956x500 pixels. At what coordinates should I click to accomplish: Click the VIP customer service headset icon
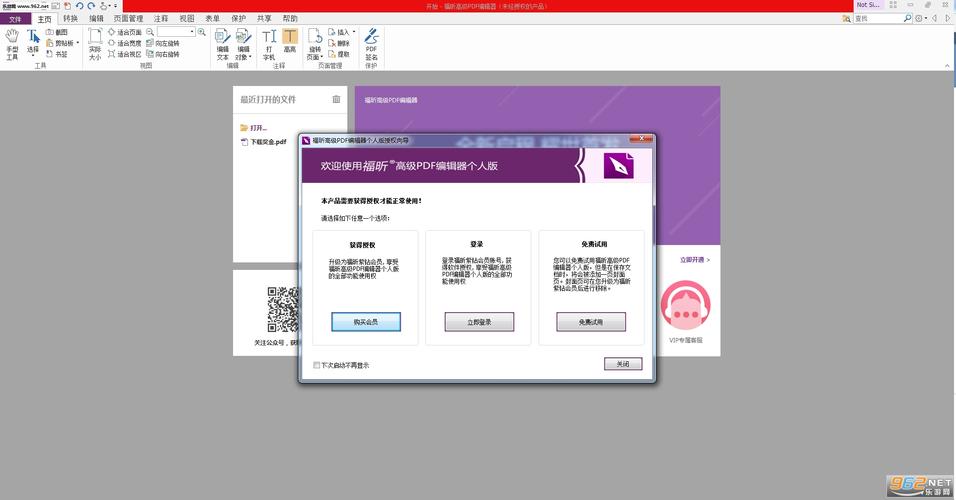click(x=685, y=305)
